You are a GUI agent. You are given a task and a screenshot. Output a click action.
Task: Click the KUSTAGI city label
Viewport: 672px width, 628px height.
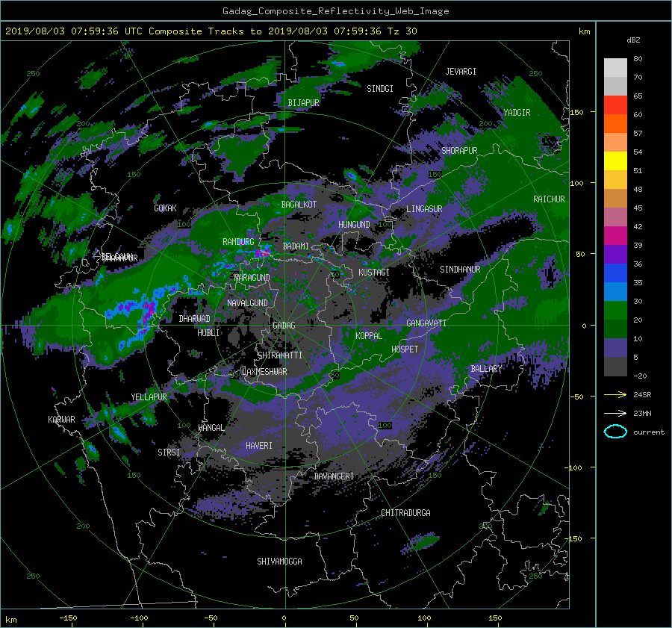pos(374,273)
